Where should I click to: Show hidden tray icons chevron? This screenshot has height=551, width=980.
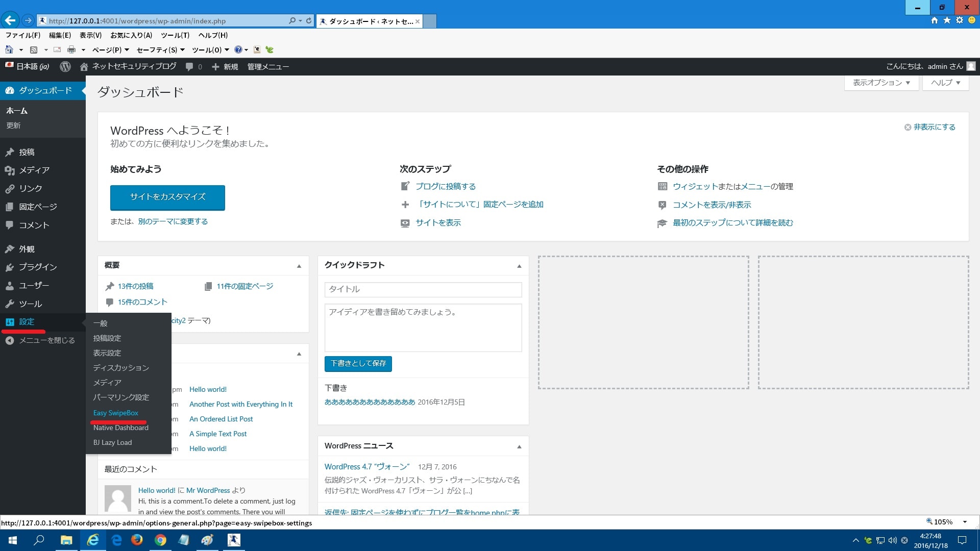pos(855,540)
